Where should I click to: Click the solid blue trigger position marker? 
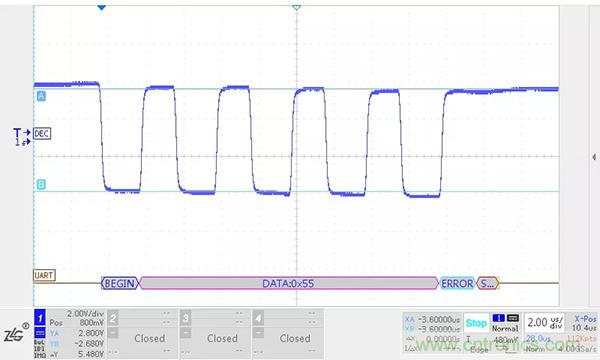click(x=101, y=7)
